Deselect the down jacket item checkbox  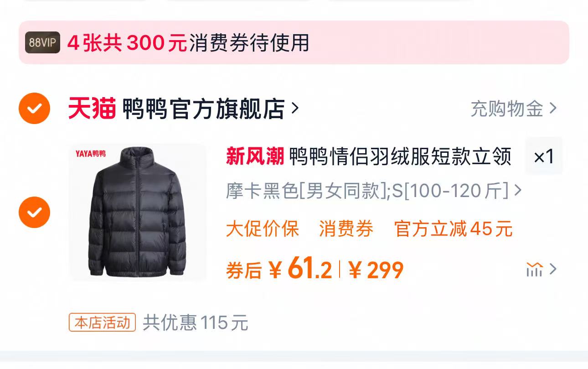(x=34, y=213)
